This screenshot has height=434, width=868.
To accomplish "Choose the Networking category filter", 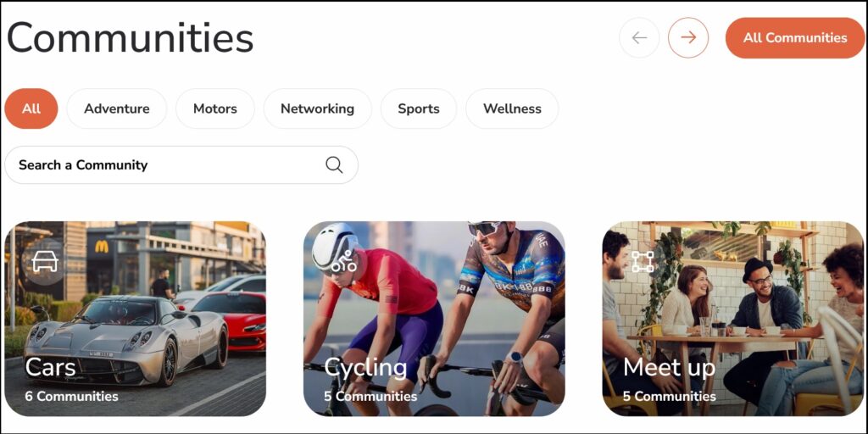I will [318, 108].
